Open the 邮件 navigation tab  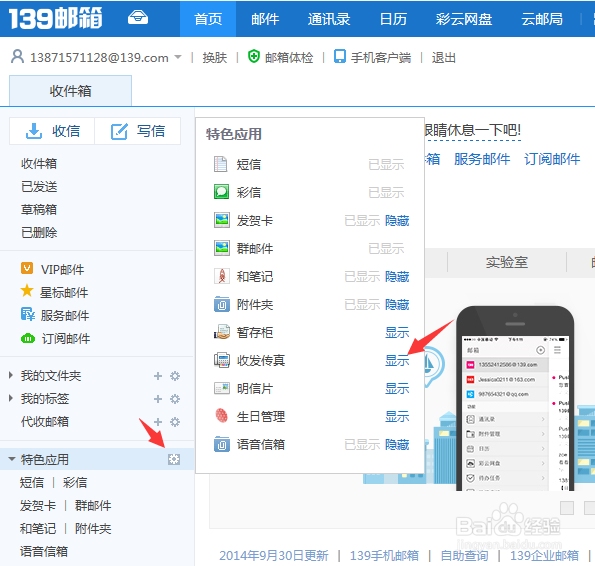[x=265, y=19]
